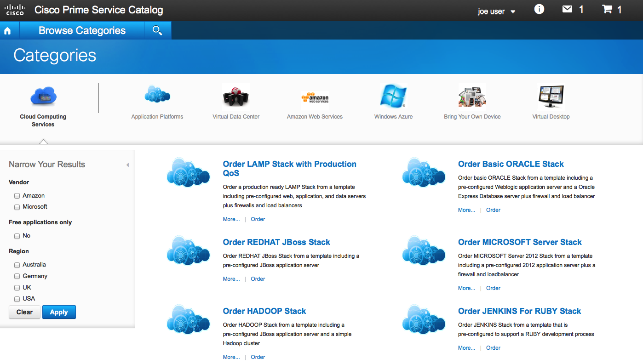
Task: View the shopping cart
Action: click(606, 9)
